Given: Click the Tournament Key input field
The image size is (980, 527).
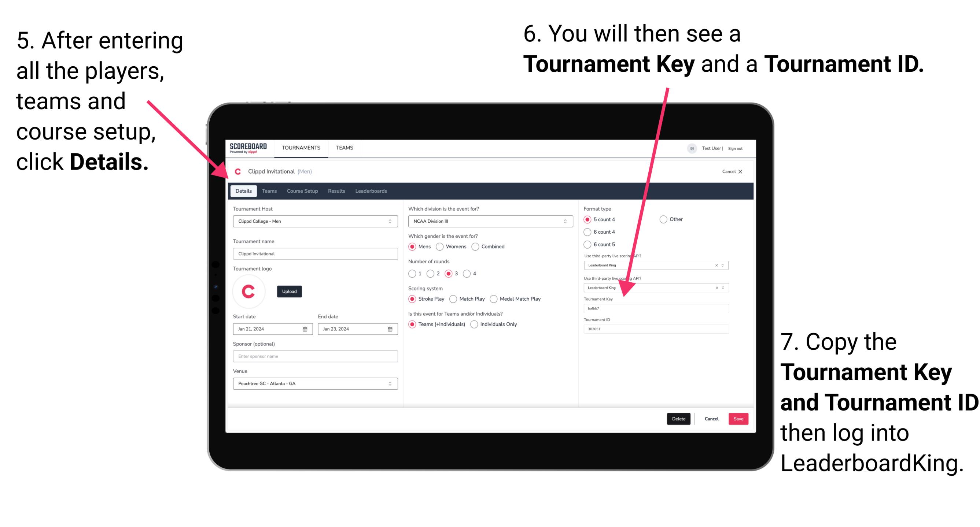Looking at the screenshot, I should coord(657,309).
